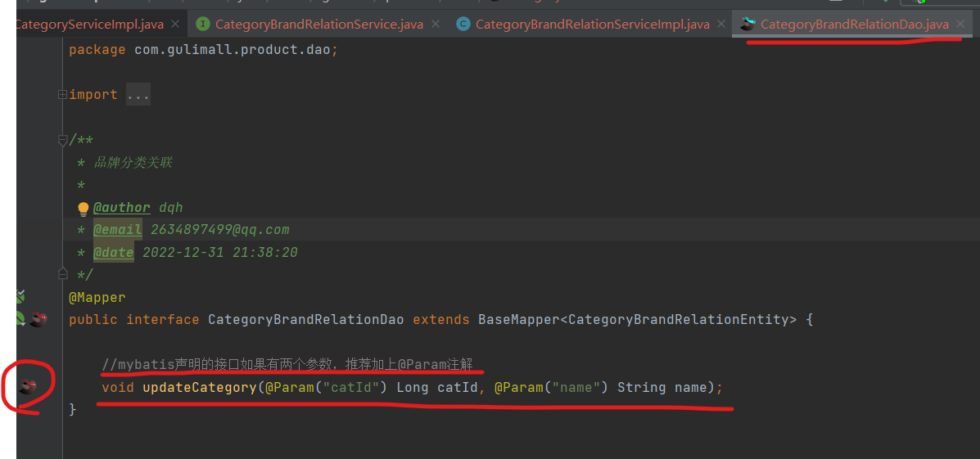This screenshot has height=459, width=980.
Task: Expand the collapsed import block
Action: click(x=62, y=95)
